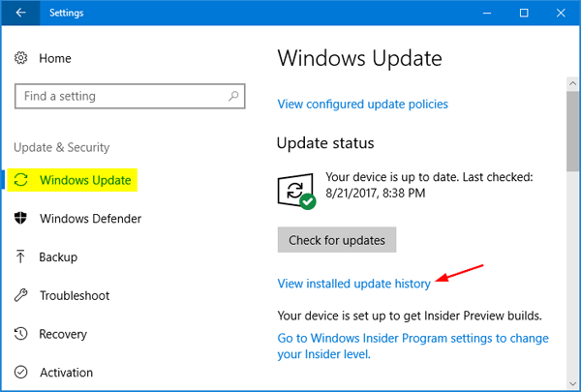Maximize the Settings window
Image resolution: width=581 pixels, height=392 pixels.
pyautogui.click(x=524, y=13)
